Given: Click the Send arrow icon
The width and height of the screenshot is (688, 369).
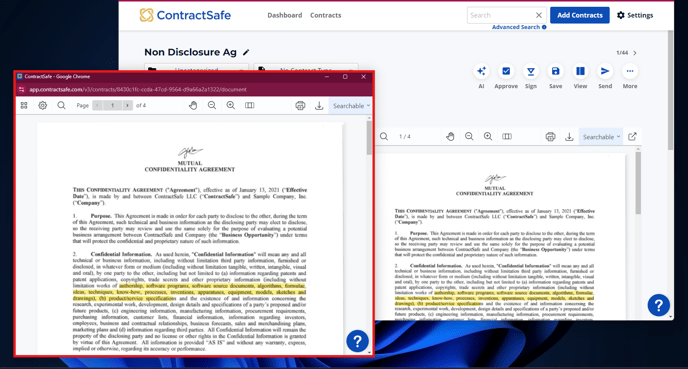Looking at the screenshot, I should tap(605, 71).
